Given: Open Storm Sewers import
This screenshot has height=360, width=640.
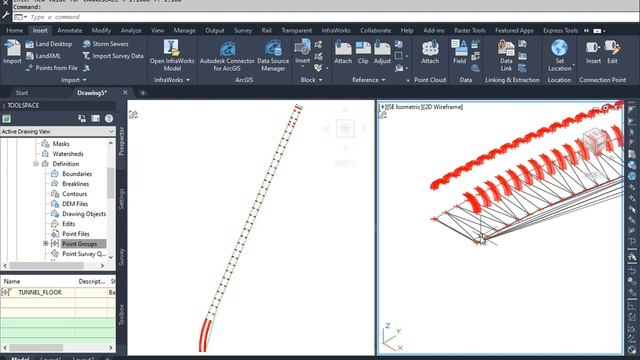Looking at the screenshot, I should tap(105, 44).
